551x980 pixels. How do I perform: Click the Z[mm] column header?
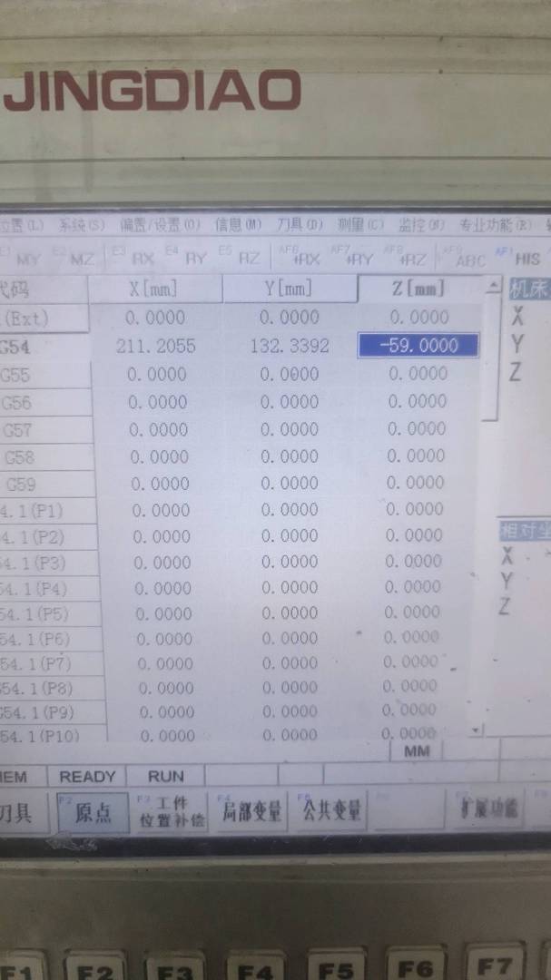click(x=419, y=289)
